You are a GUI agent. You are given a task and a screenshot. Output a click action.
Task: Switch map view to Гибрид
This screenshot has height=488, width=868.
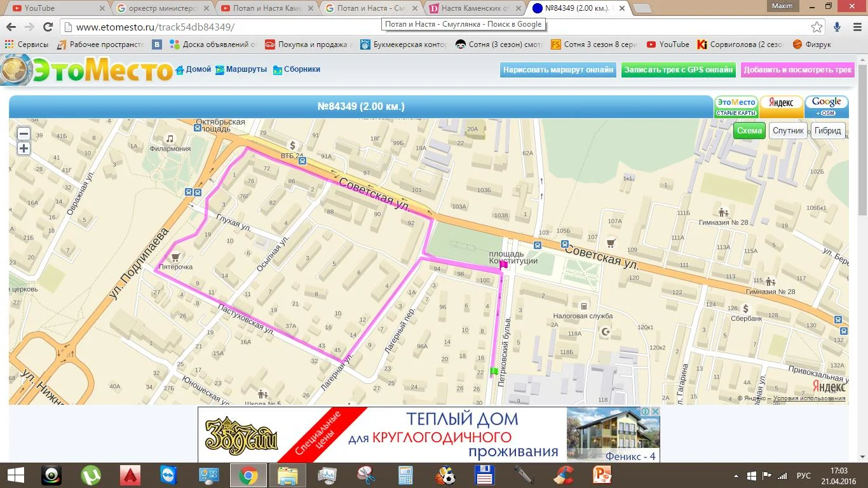point(827,130)
